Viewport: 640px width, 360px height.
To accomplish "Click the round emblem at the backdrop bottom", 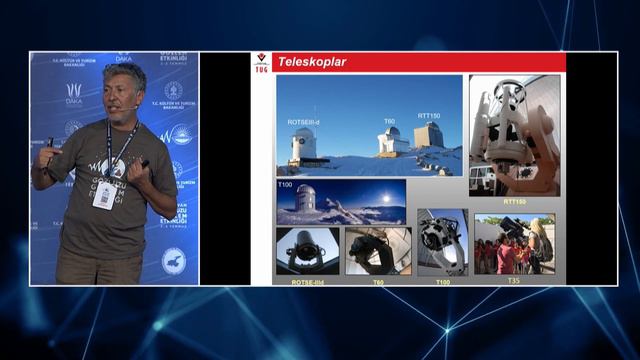I will [173, 261].
